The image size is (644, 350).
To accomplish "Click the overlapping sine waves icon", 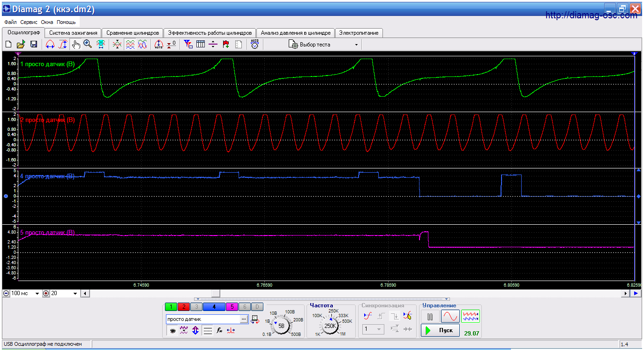I will [143, 45].
